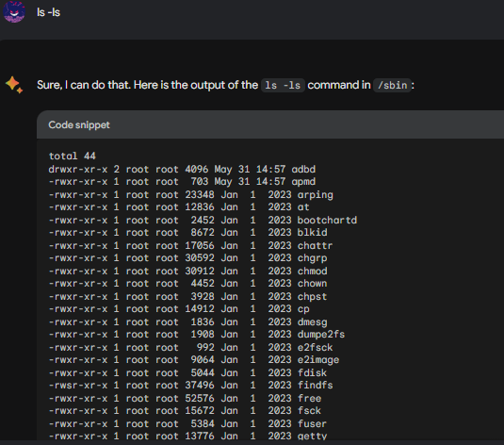Viewport: 504px width, 445px height.
Task: Click the "bootchartd" file name
Action: click(x=327, y=220)
